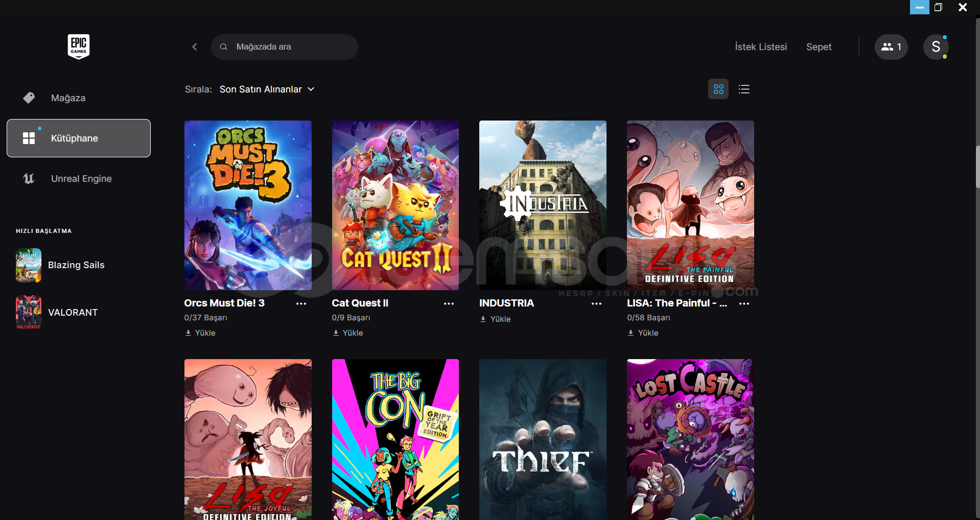The width and height of the screenshot is (980, 520).
Task: Click VALORANT quick launch label
Action: pos(73,313)
